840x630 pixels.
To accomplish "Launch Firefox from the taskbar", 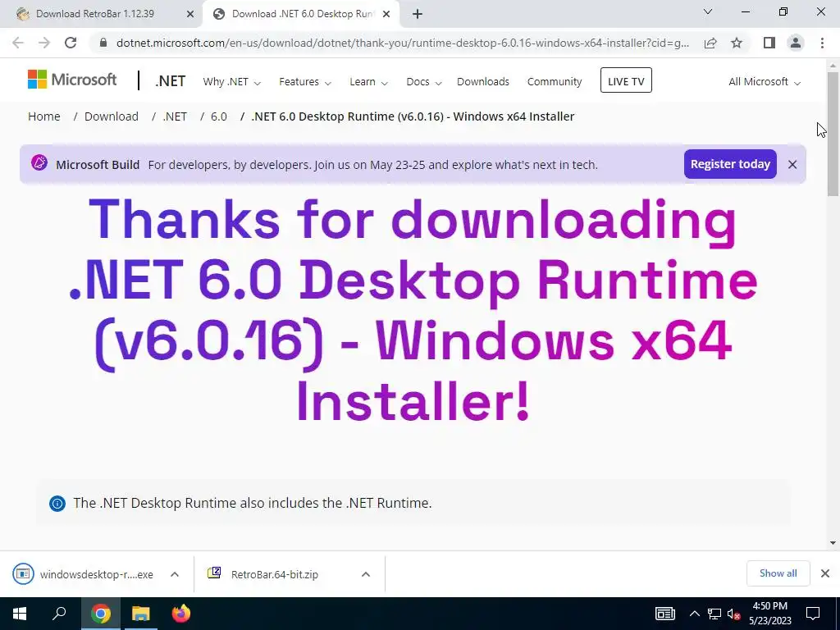I will 181,614.
